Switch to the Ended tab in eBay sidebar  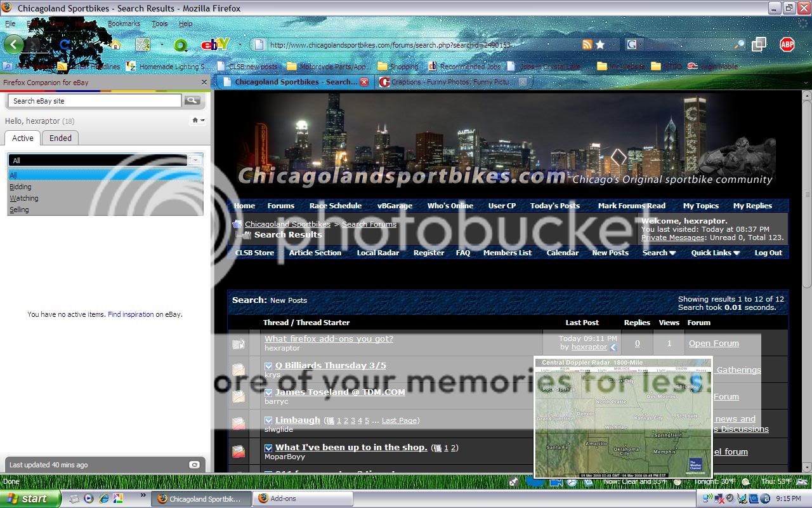point(60,138)
